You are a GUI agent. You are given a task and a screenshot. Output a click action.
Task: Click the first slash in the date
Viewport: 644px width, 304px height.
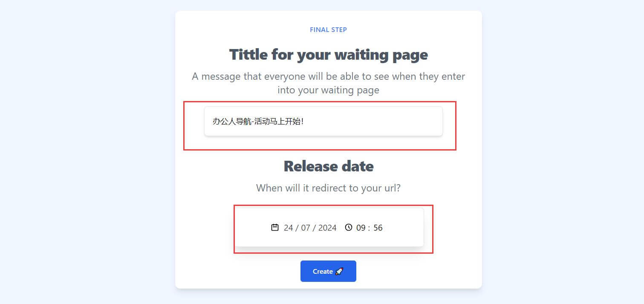[297, 228]
